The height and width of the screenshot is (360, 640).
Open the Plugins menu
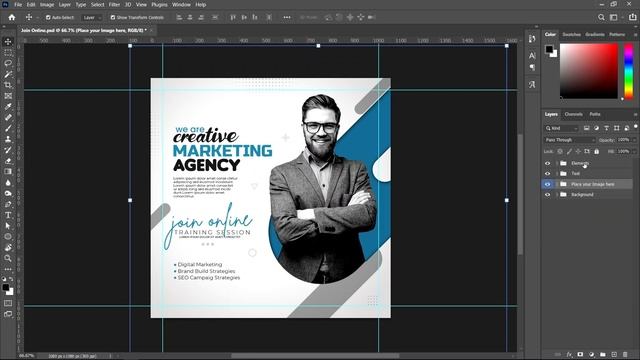[159, 4]
